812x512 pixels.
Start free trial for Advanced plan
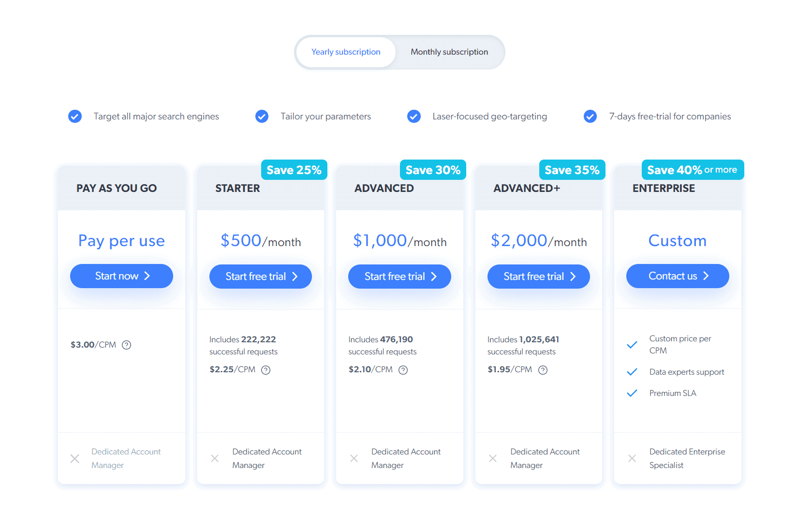[x=399, y=277]
